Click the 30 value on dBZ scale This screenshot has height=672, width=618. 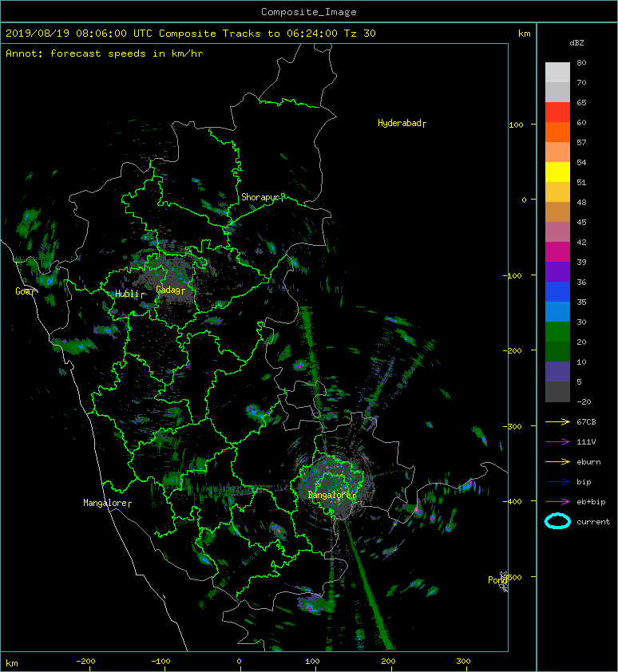click(x=581, y=322)
